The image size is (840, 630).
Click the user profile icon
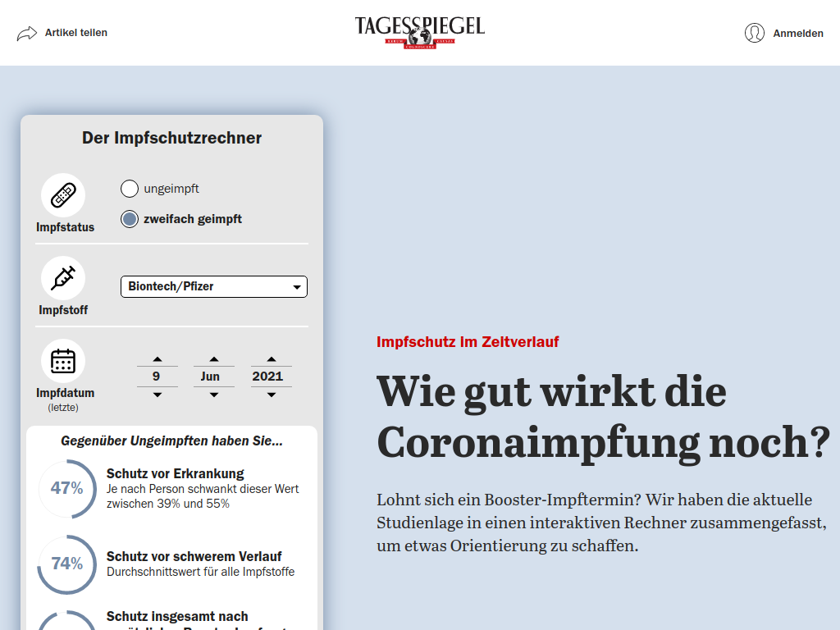point(754,33)
